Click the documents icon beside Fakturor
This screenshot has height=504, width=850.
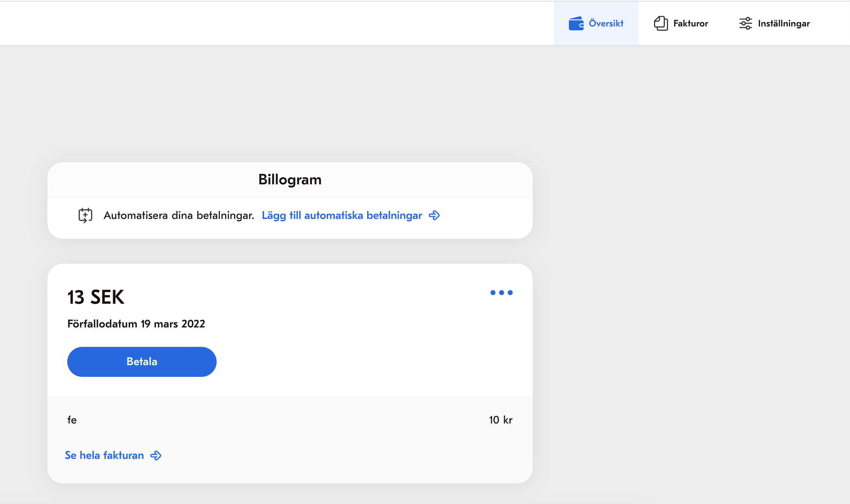[661, 23]
